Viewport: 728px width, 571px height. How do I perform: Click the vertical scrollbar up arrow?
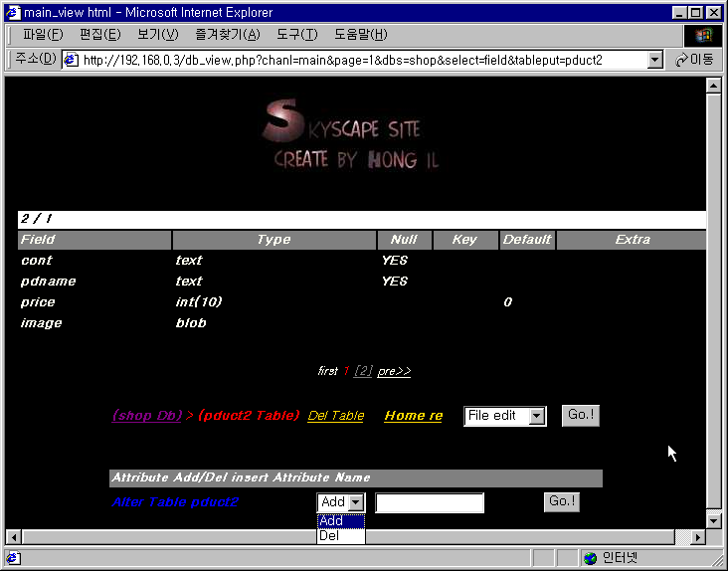point(713,85)
